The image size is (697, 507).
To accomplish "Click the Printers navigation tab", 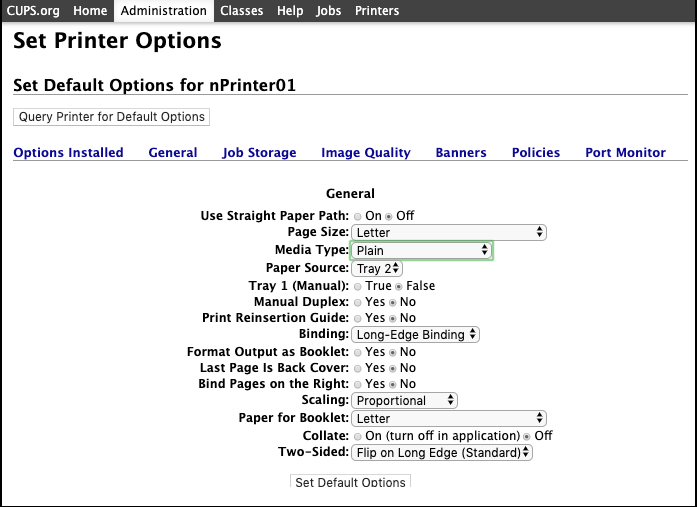I will tap(377, 11).
